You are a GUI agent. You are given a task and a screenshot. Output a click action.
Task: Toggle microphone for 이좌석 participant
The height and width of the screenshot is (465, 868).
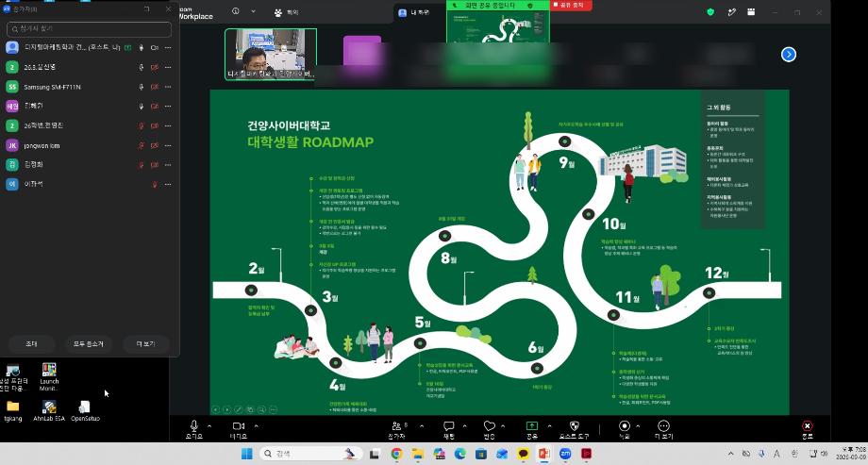155,184
